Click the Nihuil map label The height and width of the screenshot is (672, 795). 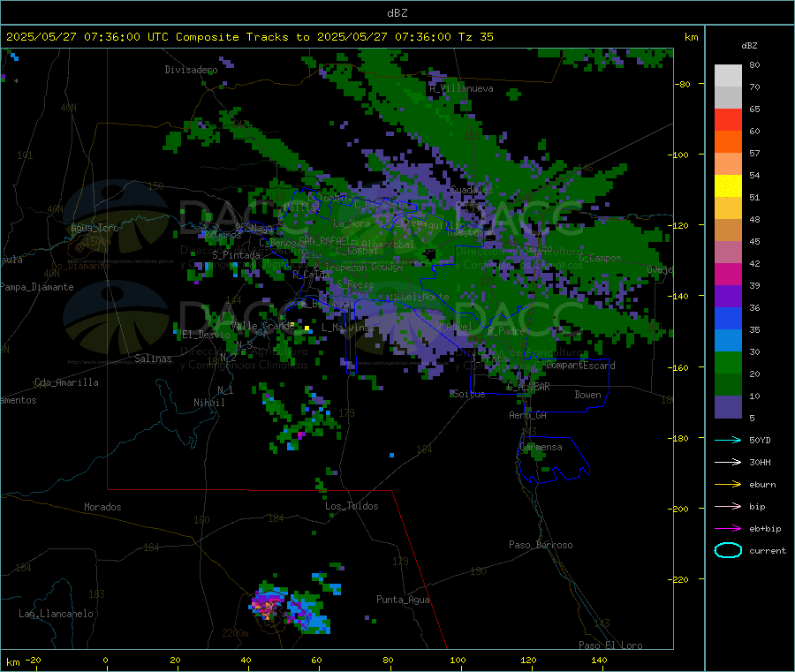click(208, 403)
